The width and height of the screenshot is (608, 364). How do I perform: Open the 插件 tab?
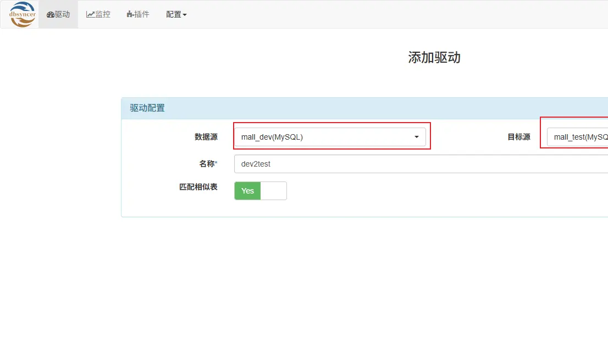pos(137,14)
